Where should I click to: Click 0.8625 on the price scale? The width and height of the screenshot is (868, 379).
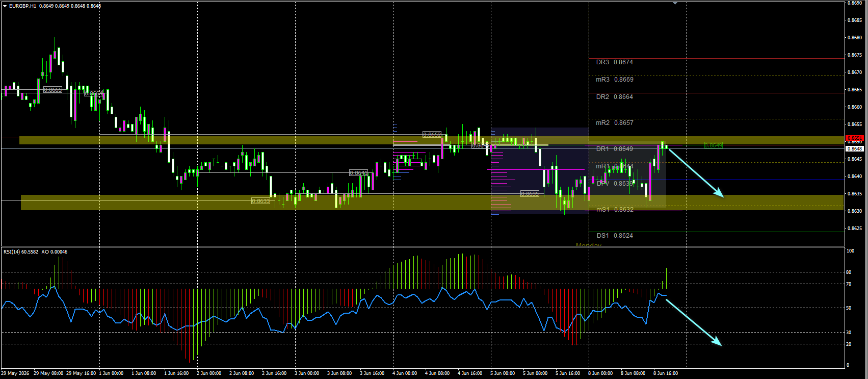pos(855,229)
